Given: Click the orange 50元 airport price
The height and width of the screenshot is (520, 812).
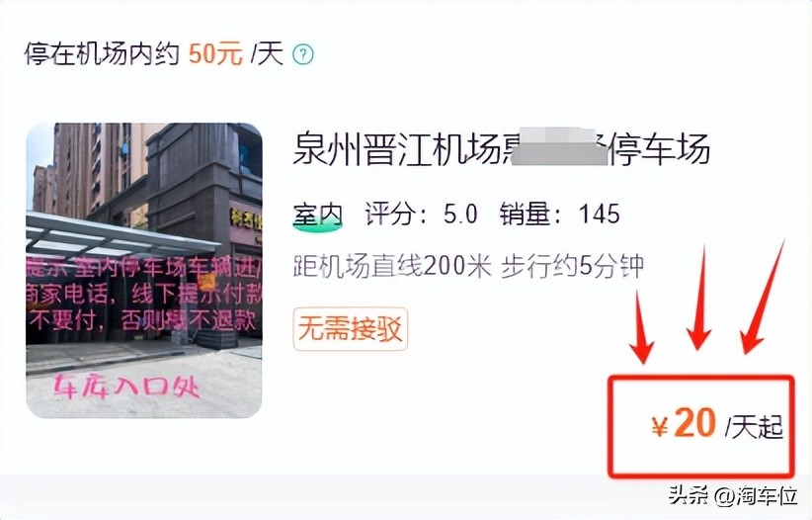Looking at the screenshot, I should pyautogui.click(x=215, y=54).
